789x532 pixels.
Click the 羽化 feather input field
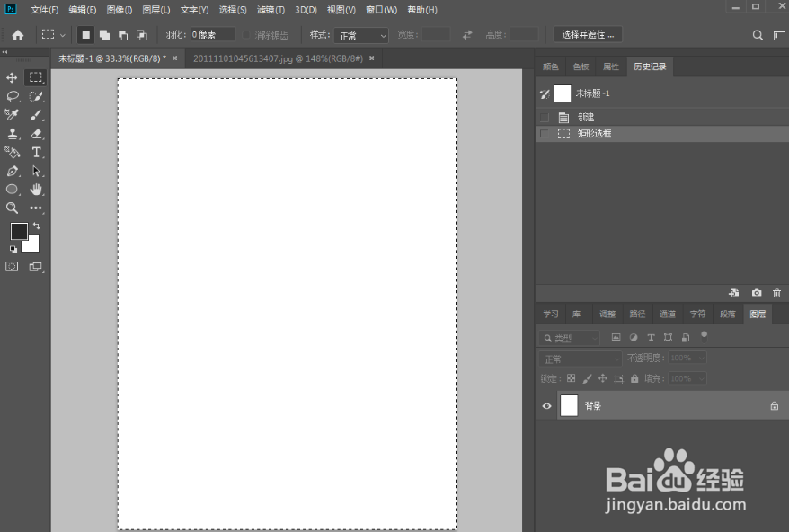pos(212,34)
